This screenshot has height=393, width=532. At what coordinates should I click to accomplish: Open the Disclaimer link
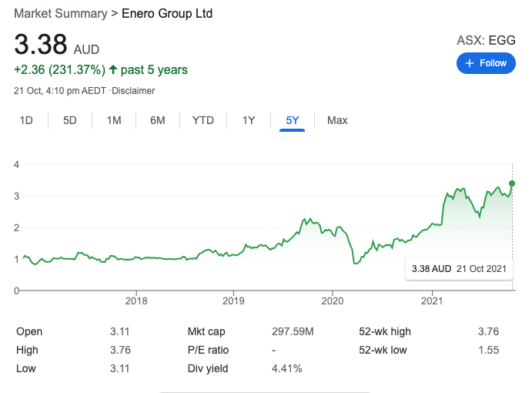(133, 91)
